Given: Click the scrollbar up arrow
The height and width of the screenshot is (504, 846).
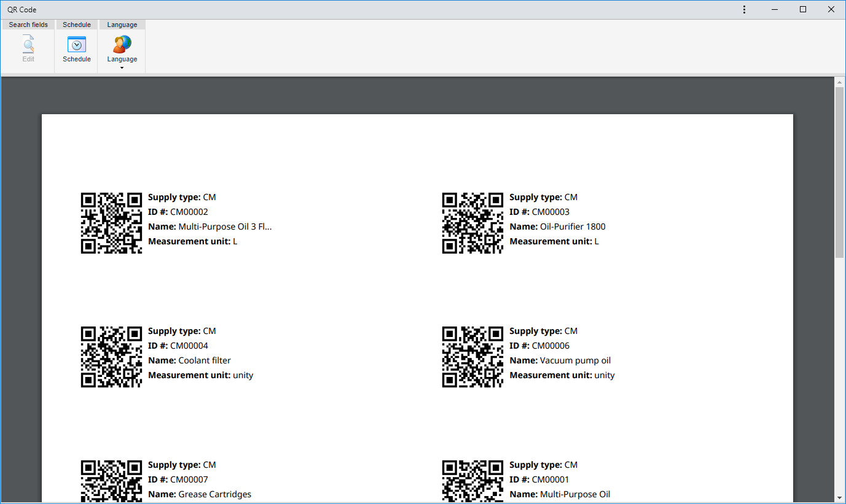Looking at the screenshot, I should pyautogui.click(x=839, y=82).
